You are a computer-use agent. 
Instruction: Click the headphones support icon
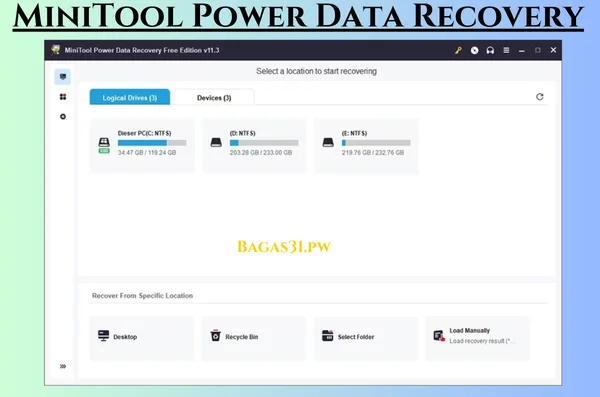[x=490, y=50]
